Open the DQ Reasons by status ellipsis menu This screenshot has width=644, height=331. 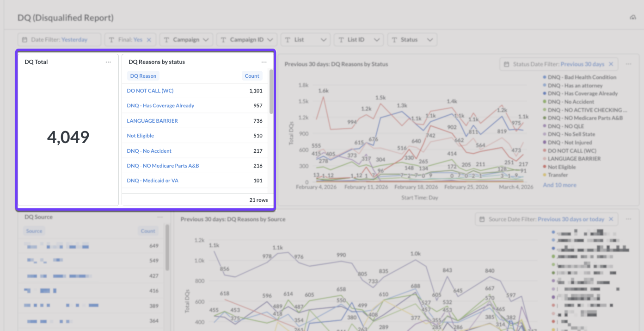tap(264, 62)
